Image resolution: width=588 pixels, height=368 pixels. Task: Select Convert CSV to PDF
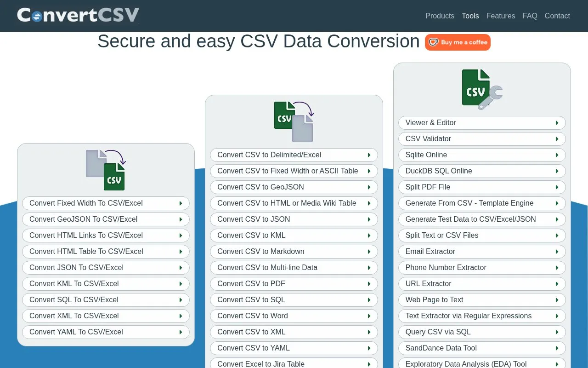pos(294,284)
